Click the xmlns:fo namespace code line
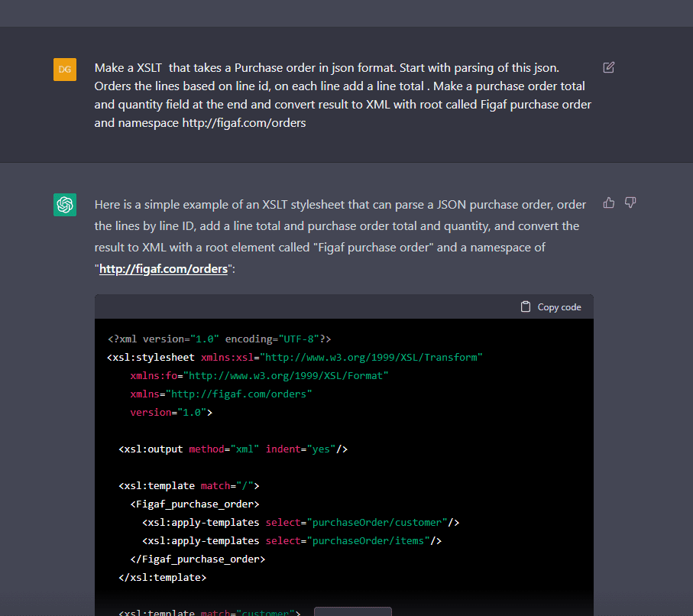 click(x=259, y=376)
